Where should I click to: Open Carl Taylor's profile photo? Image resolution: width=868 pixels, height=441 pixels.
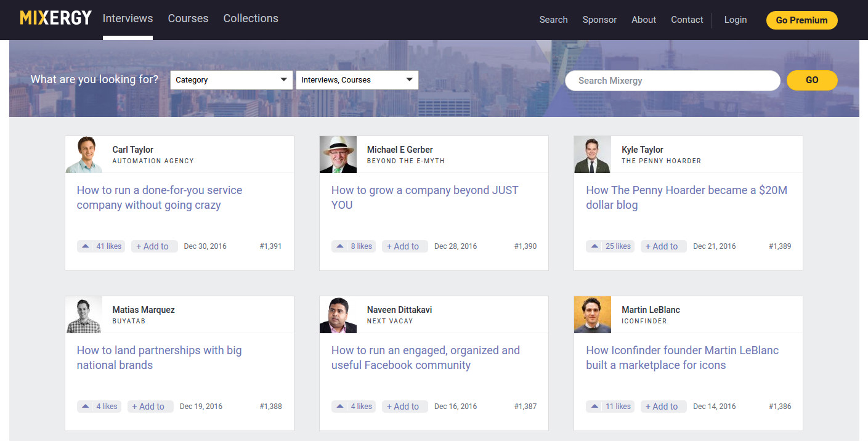point(84,155)
